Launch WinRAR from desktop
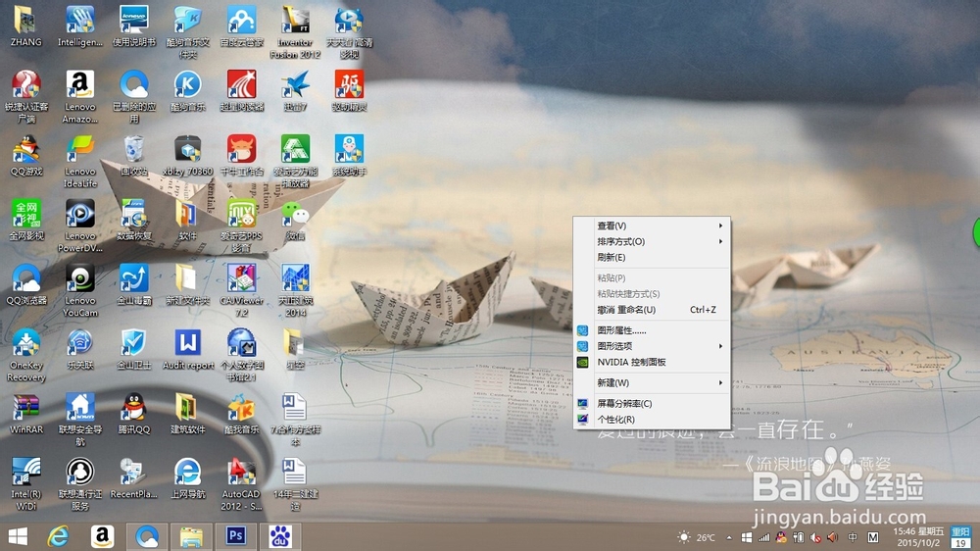 click(25, 414)
